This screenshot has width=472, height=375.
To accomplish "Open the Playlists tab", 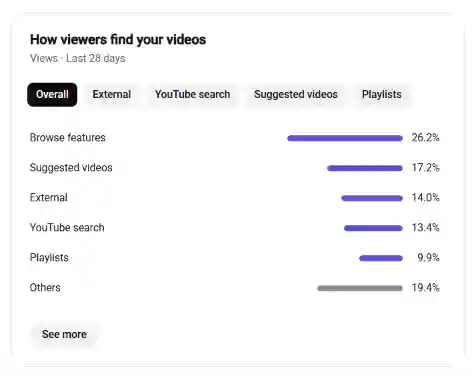I will pyautogui.click(x=382, y=95).
